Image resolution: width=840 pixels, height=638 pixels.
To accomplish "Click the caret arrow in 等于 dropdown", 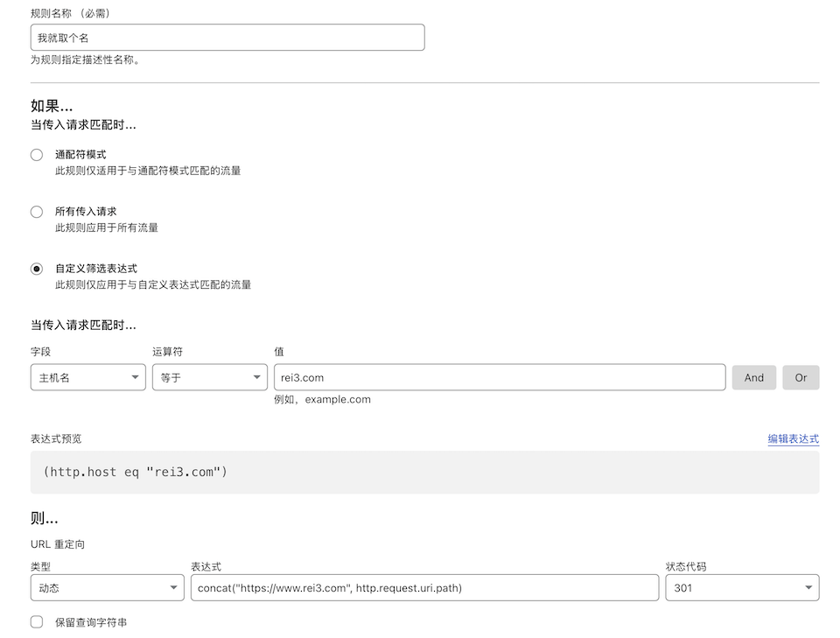I will [x=256, y=377].
